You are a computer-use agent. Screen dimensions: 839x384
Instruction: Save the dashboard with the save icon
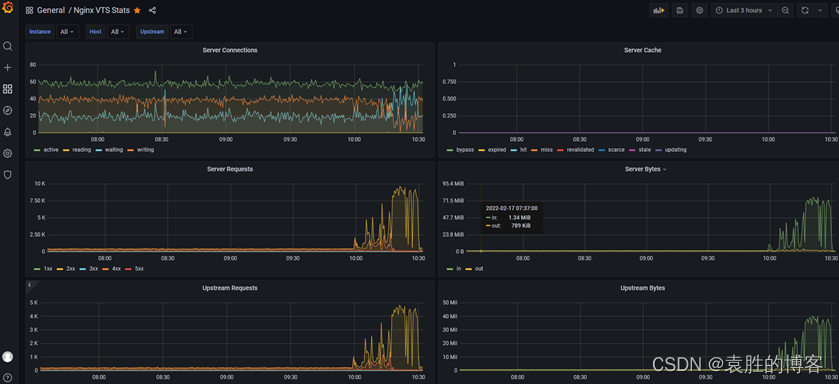tap(680, 10)
